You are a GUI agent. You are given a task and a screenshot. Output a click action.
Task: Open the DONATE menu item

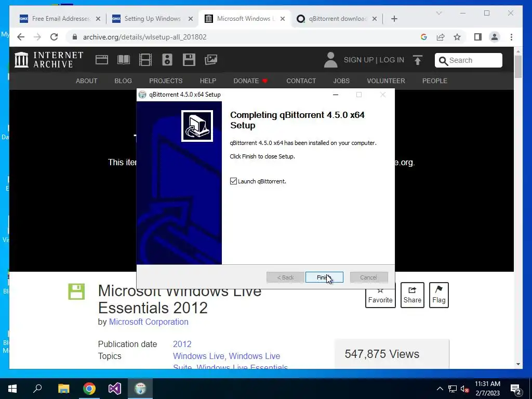(x=250, y=81)
